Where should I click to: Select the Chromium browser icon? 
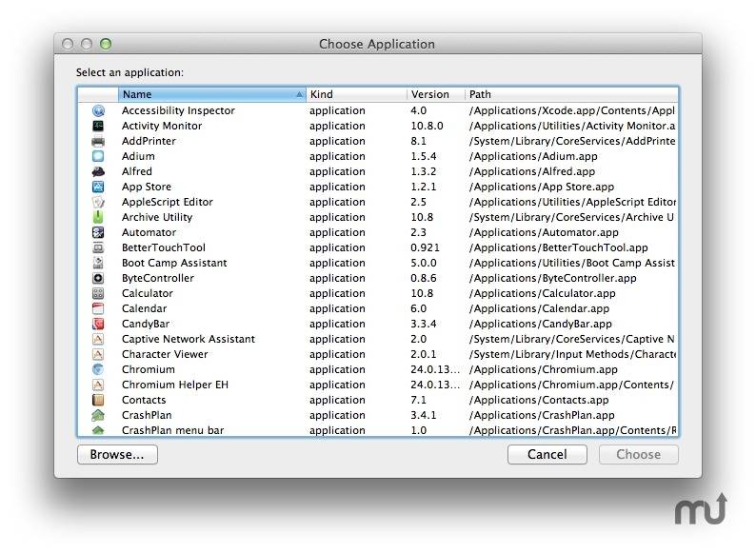98,369
